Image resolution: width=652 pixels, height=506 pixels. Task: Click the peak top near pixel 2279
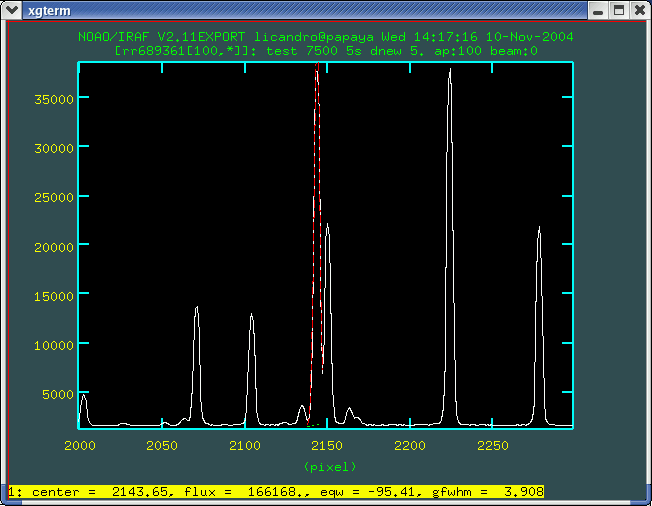point(539,229)
